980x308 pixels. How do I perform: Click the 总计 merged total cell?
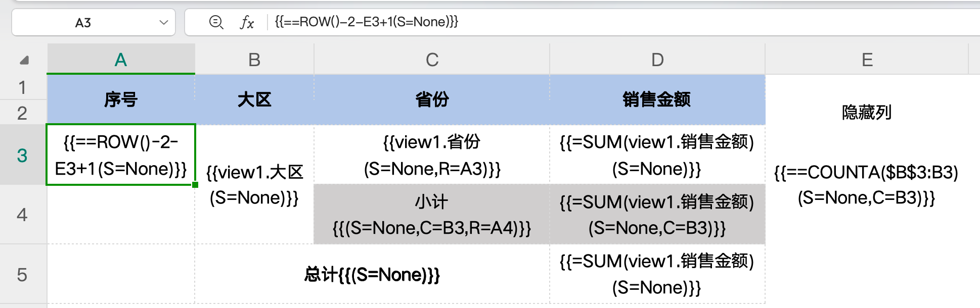coord(372,275)
